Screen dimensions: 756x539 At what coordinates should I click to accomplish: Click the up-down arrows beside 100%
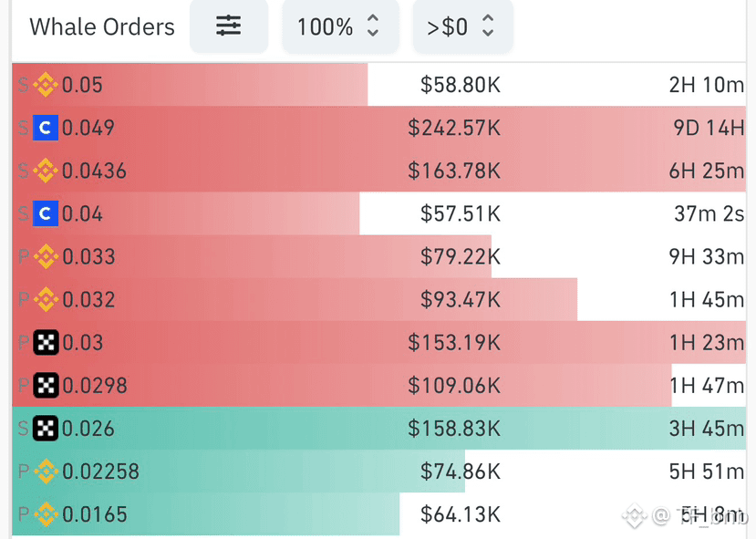[373, 26]
